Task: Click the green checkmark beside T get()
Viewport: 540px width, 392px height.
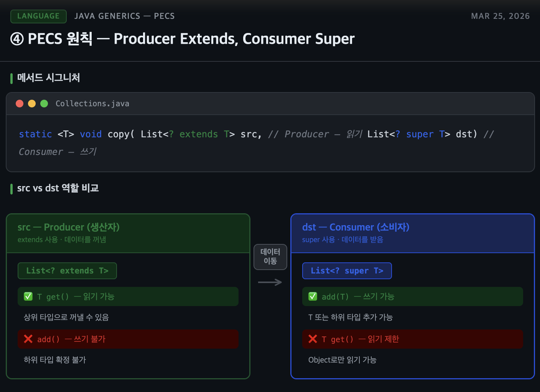Action: tap(28, 296)
